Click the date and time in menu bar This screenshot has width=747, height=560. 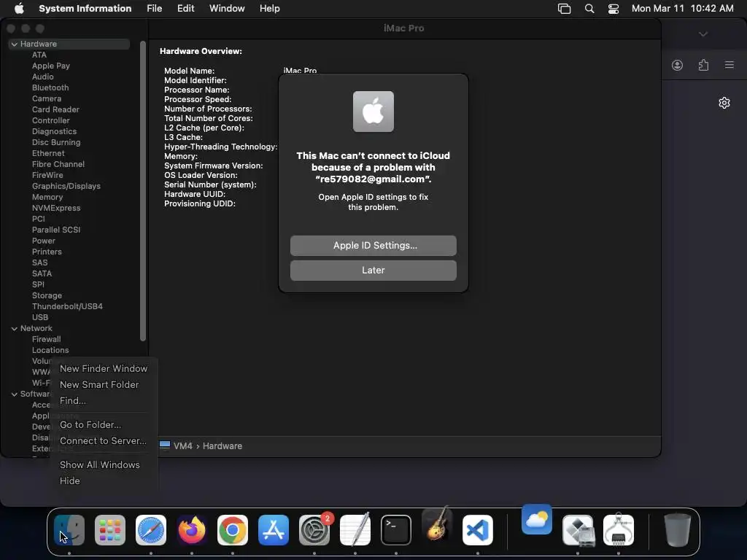(682, 9)
